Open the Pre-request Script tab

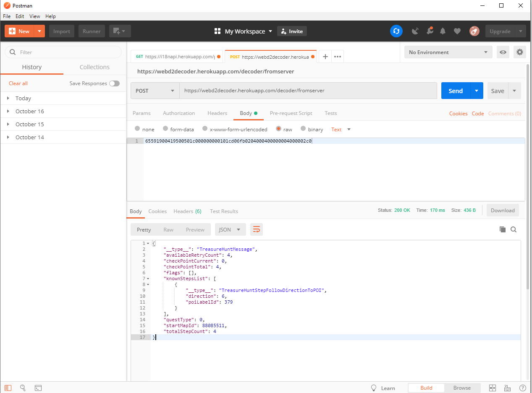[291, 113]
